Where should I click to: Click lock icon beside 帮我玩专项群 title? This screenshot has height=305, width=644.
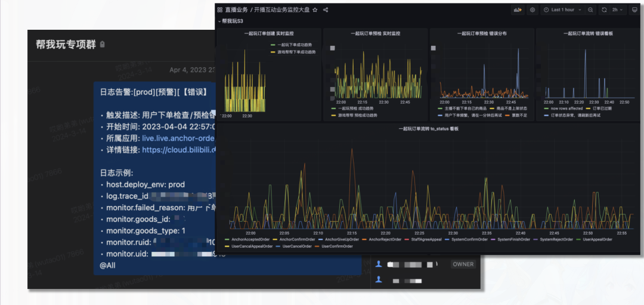103,44
